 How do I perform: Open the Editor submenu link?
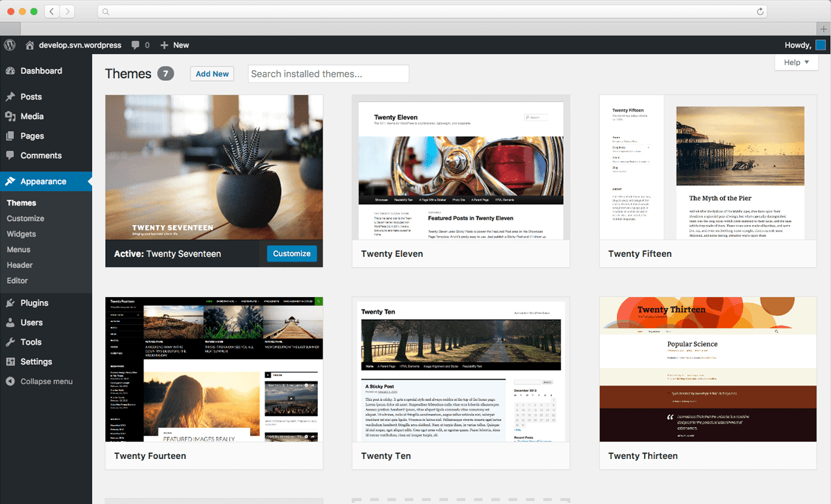click(x=17, y=280)
